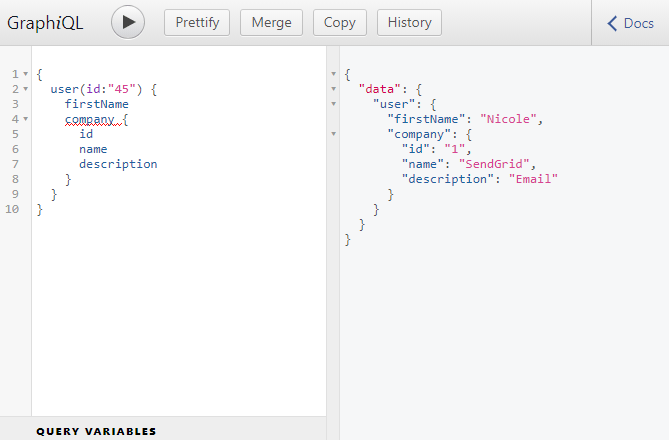Click the underlined company field in the query

[x=89, y=119]
